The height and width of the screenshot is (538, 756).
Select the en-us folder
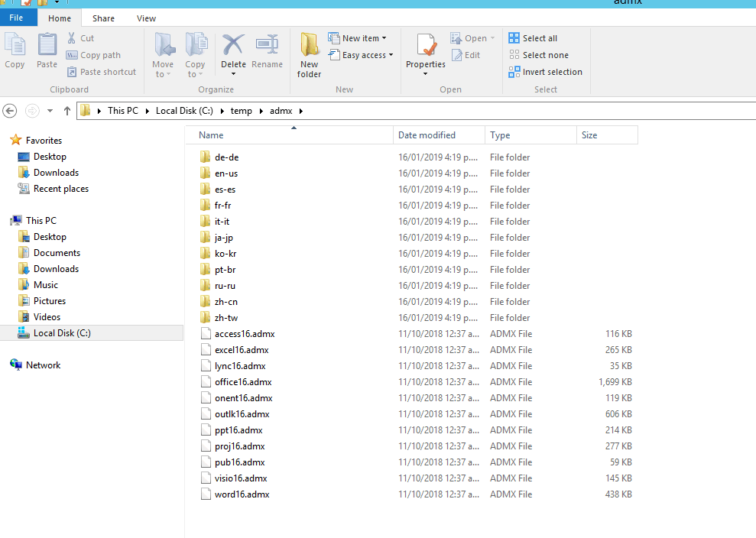coord(226,173)
